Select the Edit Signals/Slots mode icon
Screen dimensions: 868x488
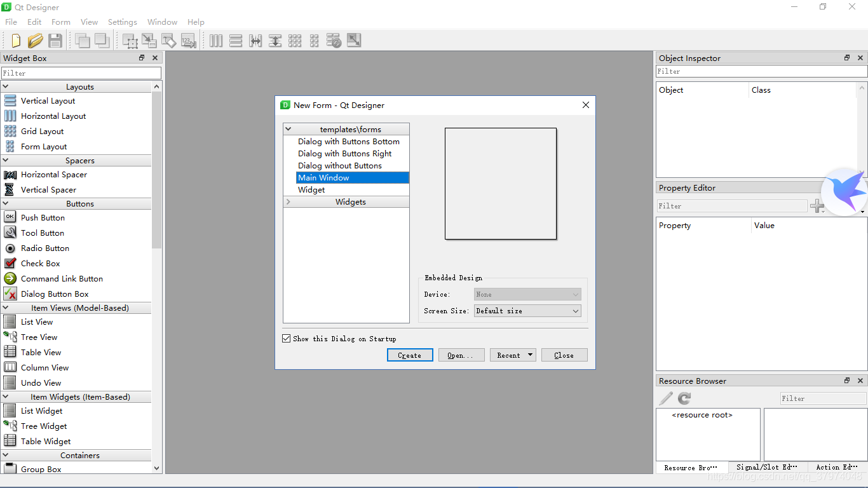point(149,41)
